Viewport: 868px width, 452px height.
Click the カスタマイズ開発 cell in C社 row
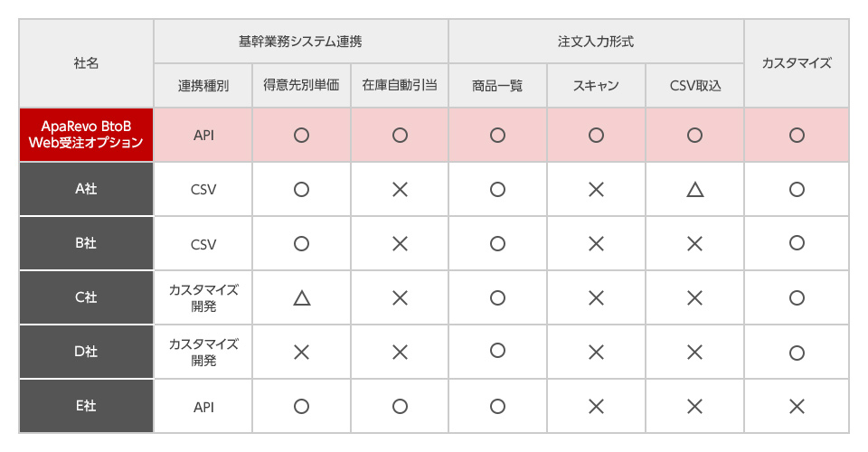click(203, 297)
